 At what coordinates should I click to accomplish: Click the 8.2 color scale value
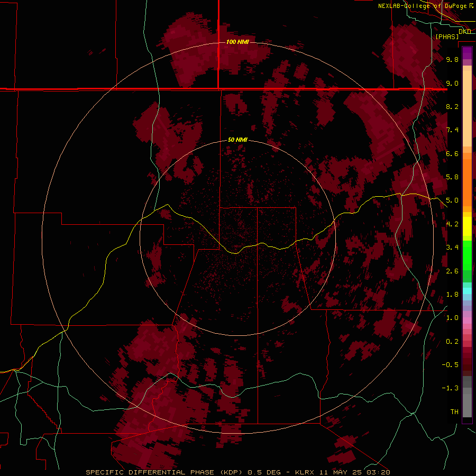point(452,106)
